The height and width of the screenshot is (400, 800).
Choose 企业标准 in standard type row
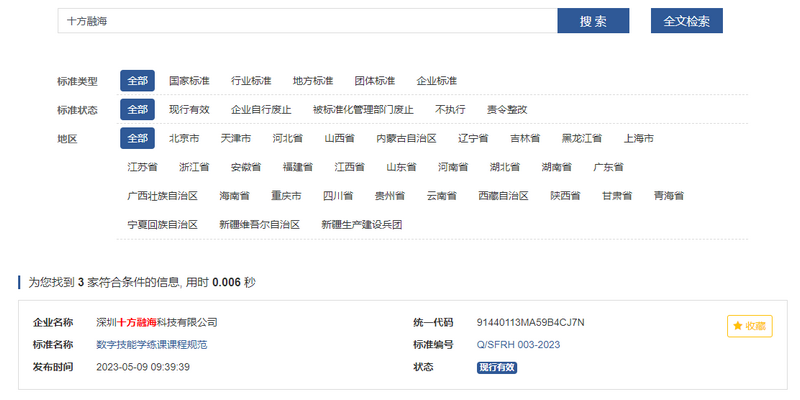(436, 80)
